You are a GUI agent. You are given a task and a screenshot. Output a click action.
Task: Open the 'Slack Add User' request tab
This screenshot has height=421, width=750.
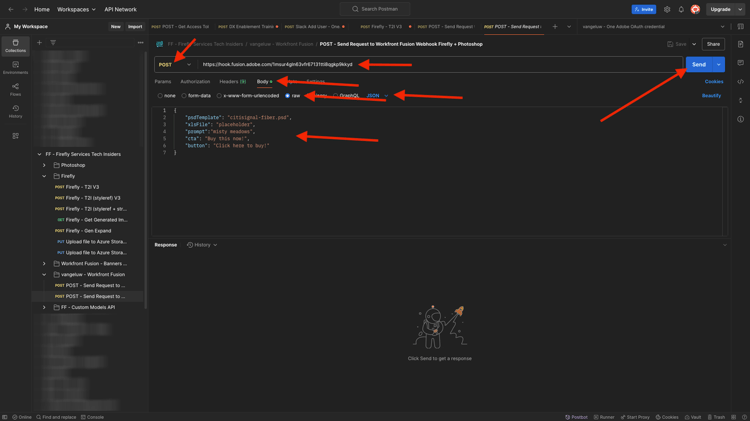(x=315, y=27)
